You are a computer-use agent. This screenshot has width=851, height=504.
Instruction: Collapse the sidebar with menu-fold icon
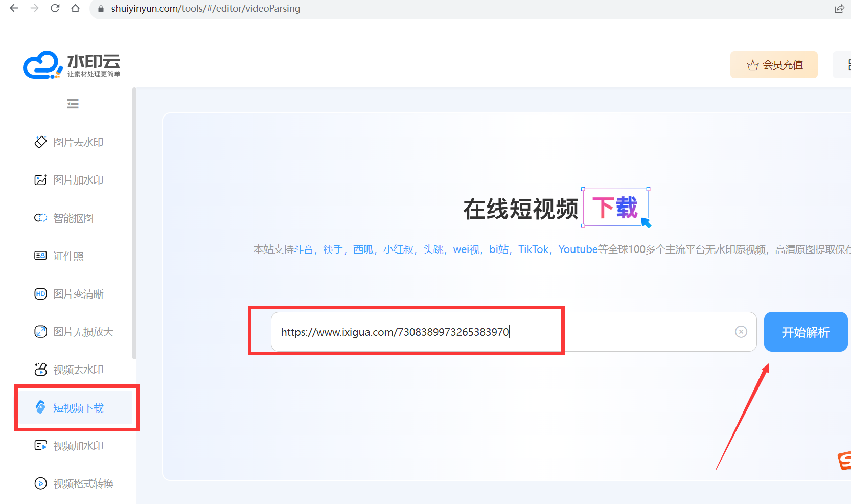coord(73,104)
